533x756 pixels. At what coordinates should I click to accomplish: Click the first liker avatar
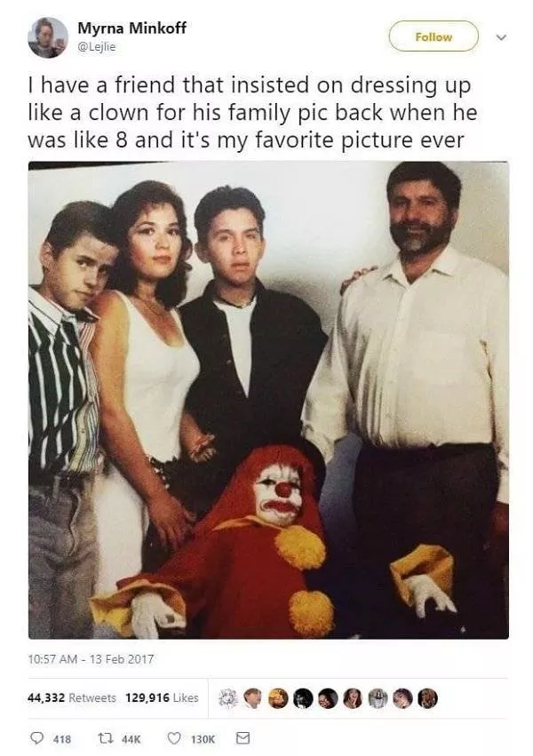pos(227,698)
